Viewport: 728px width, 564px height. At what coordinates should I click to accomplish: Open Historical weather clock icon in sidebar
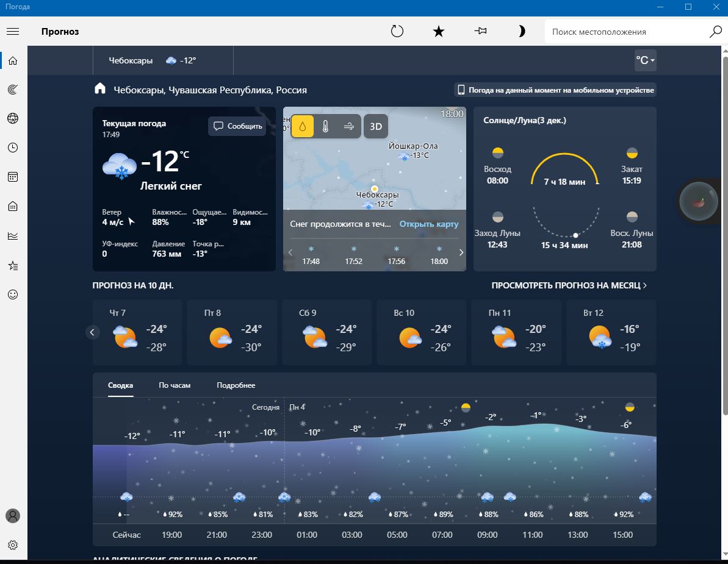click(x=13, y=148)
